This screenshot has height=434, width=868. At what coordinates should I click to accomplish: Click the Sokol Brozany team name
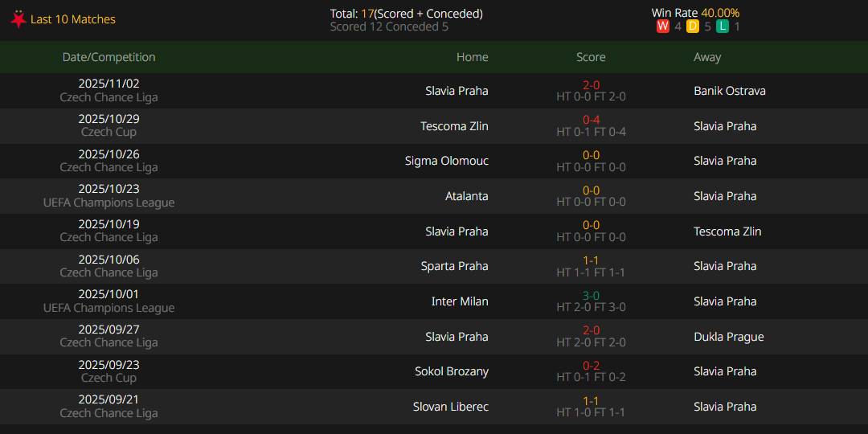pyautogui.click(x=451, y=371)
